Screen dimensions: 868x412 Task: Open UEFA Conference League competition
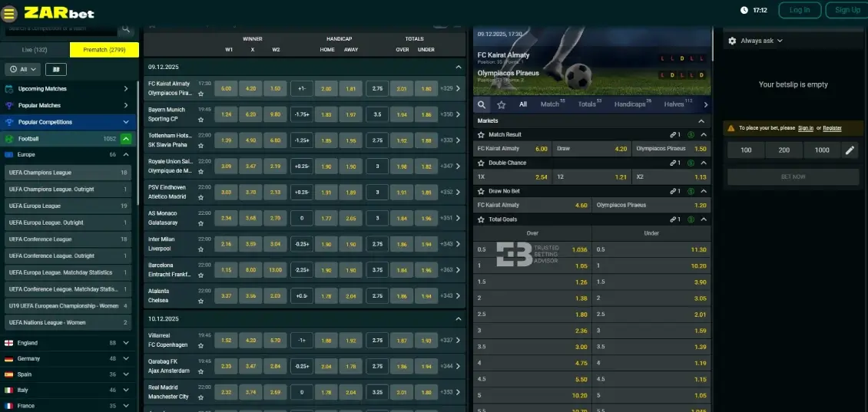pyautogui.click(x=68, y=239)
